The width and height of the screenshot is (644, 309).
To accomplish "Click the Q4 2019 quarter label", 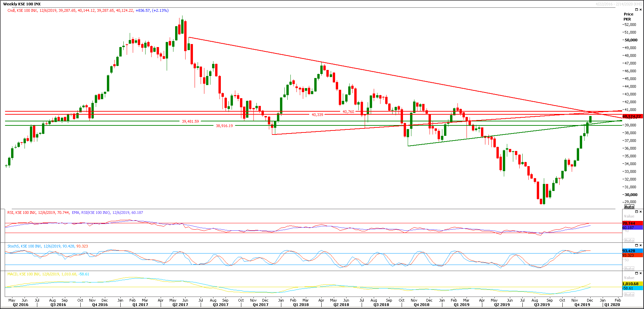I will [582, 305].
